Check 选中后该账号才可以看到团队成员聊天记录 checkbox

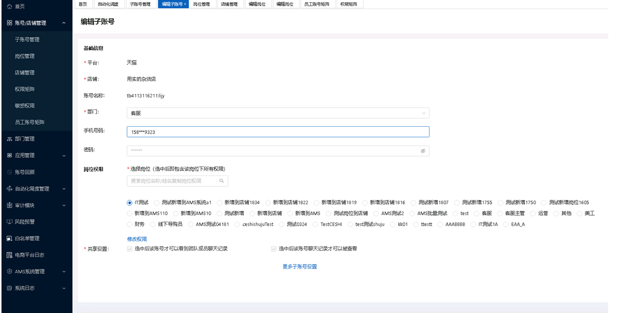click(x=130, y=249)
